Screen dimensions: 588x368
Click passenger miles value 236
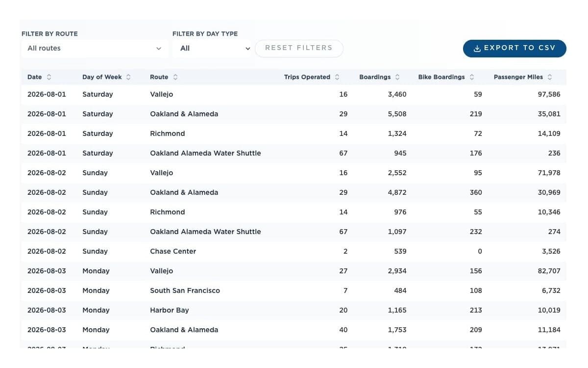(x=554, y=153)
